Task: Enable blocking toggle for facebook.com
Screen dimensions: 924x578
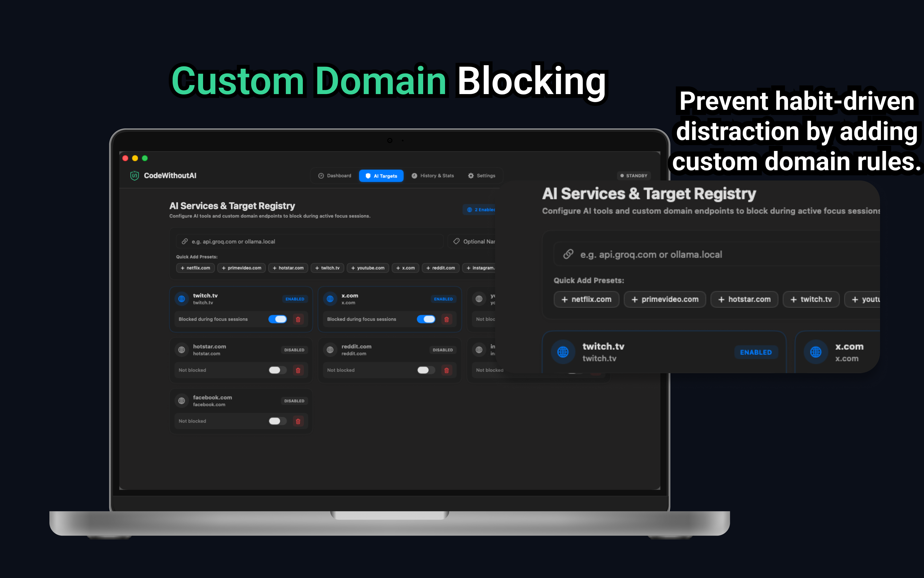Action: coord(278,421)
